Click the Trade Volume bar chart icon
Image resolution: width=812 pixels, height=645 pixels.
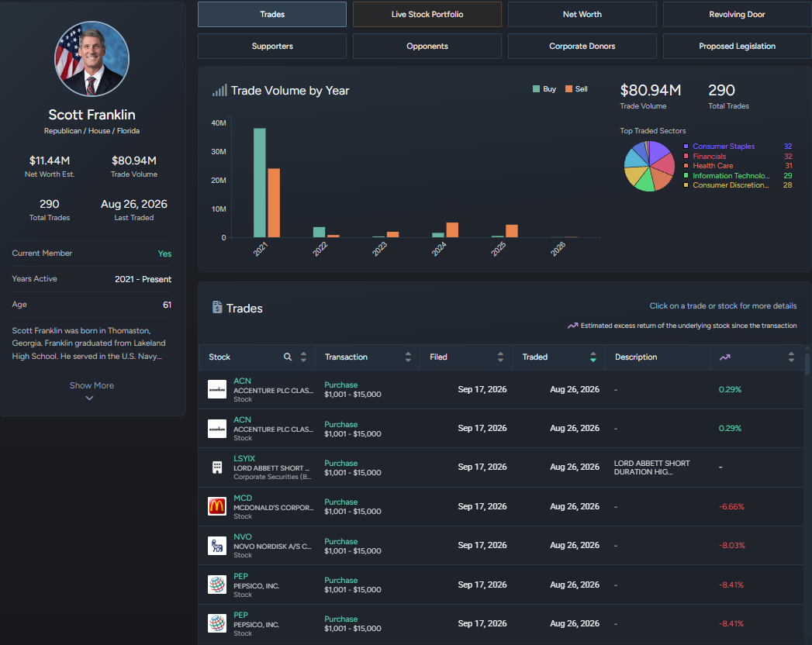tap(219, 91)
